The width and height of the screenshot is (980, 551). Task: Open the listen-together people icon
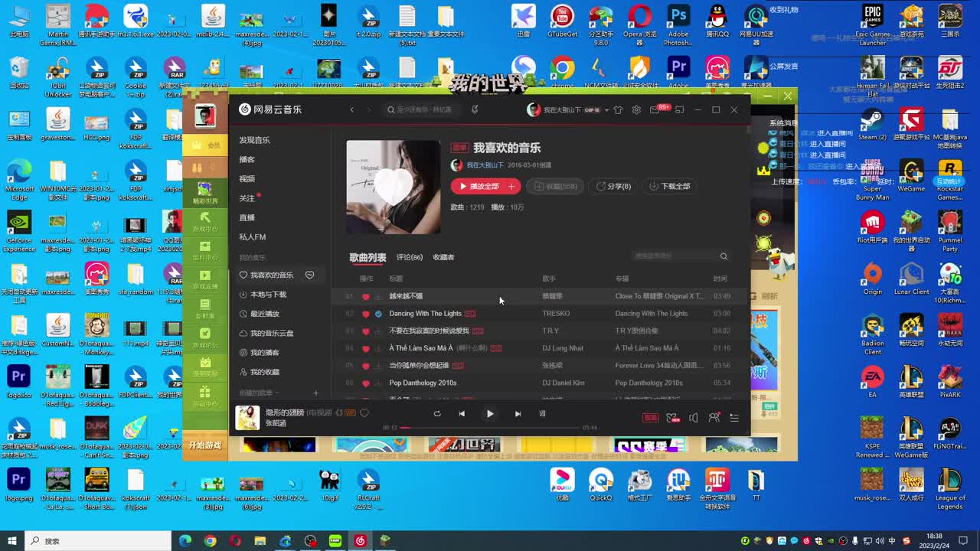pyautogui.click(x=714, y=418)
